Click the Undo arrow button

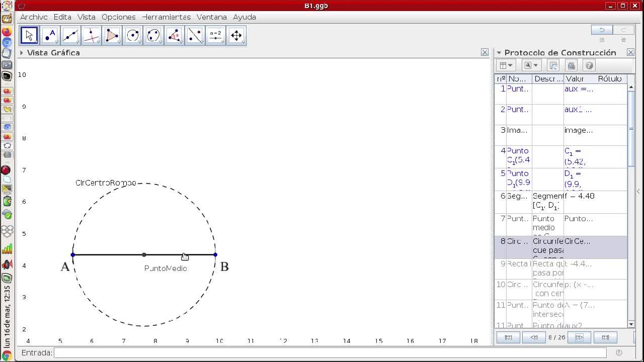(602, 30)
